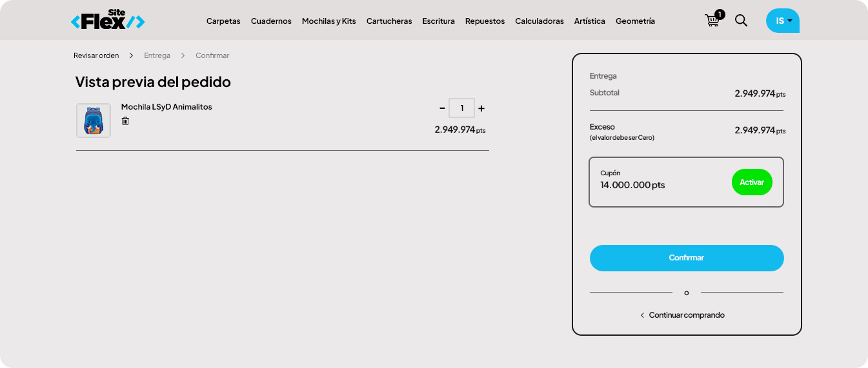
Task: Go to Cuadernos category
Action: (x=271, y=21)
